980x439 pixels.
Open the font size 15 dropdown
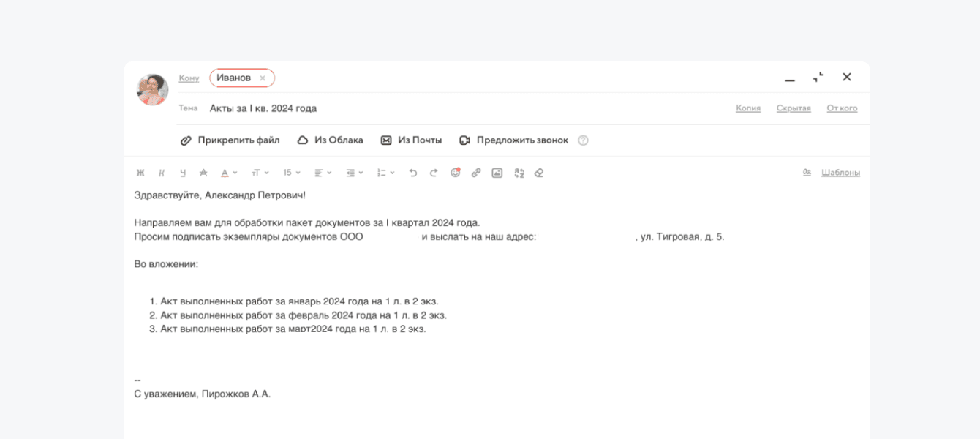[291, 173]
